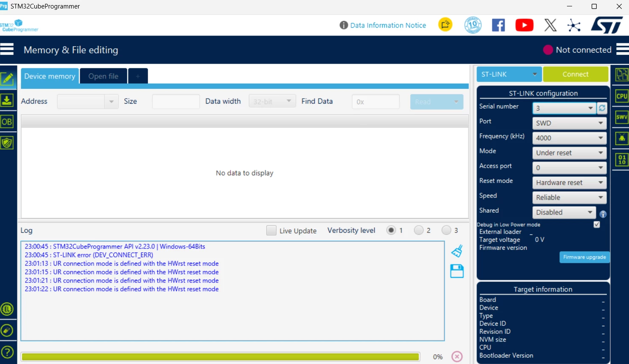The width and height of the screenshot is (629, 364).
Task: Open the help question mark icon
Action: (x=7, y=352)
